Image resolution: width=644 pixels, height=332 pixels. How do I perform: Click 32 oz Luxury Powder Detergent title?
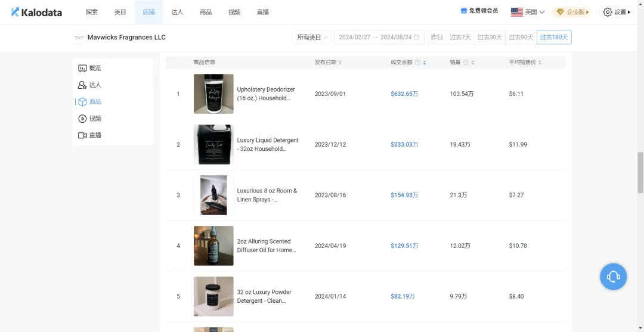click(265, 296)
